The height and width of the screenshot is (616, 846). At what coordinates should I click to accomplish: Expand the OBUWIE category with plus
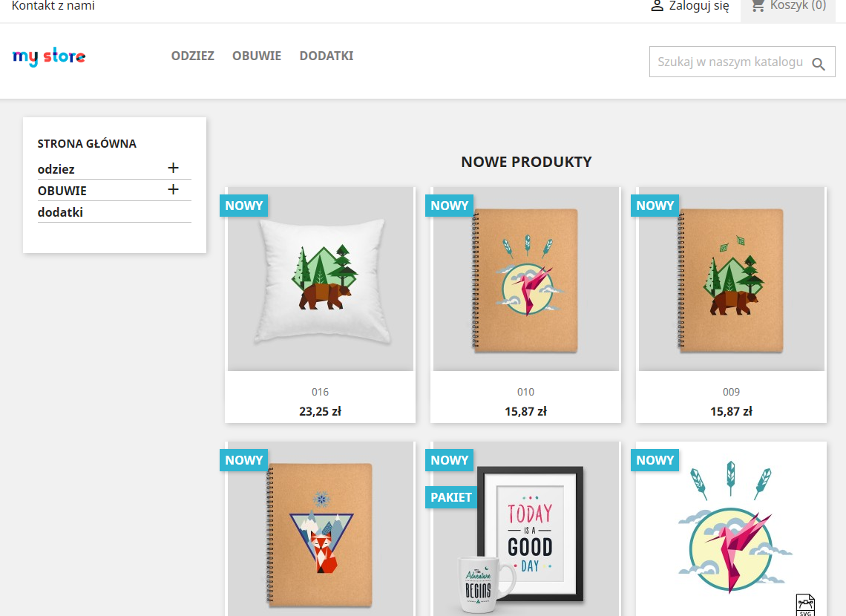(x=173, y=190)
